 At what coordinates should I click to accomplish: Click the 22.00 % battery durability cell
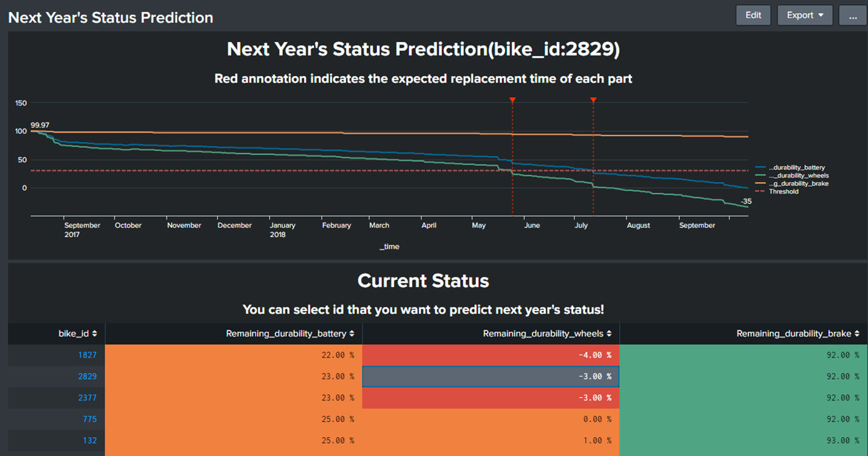(x=338, y=355)
